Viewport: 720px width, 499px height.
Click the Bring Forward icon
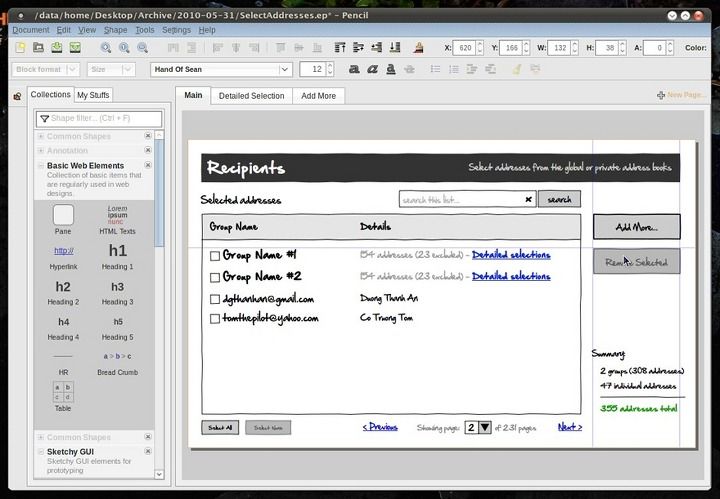pos(358,47)
